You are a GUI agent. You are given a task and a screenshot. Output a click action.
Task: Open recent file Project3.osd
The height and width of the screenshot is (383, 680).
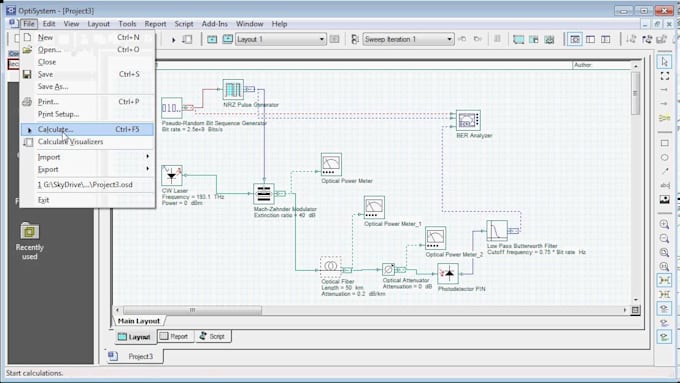click(x=87, y=184)
